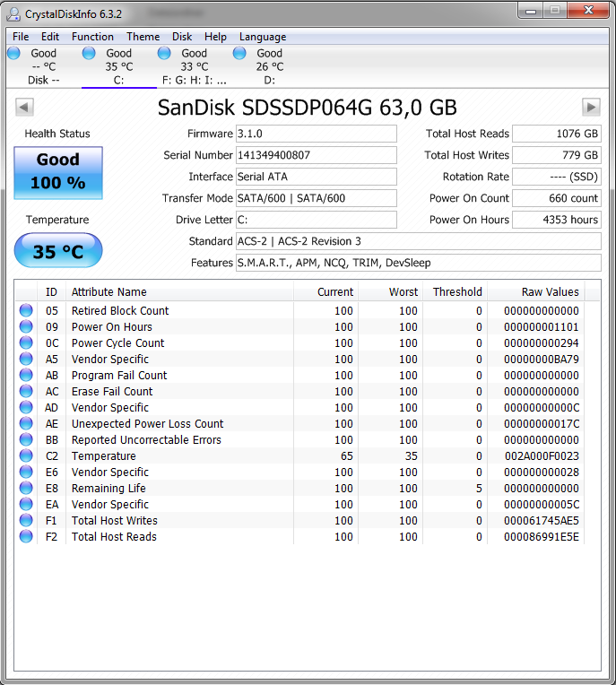Click the status orb for Program Fail Count
The height and width of the screenshot is (685, 616).
(26, 375)
